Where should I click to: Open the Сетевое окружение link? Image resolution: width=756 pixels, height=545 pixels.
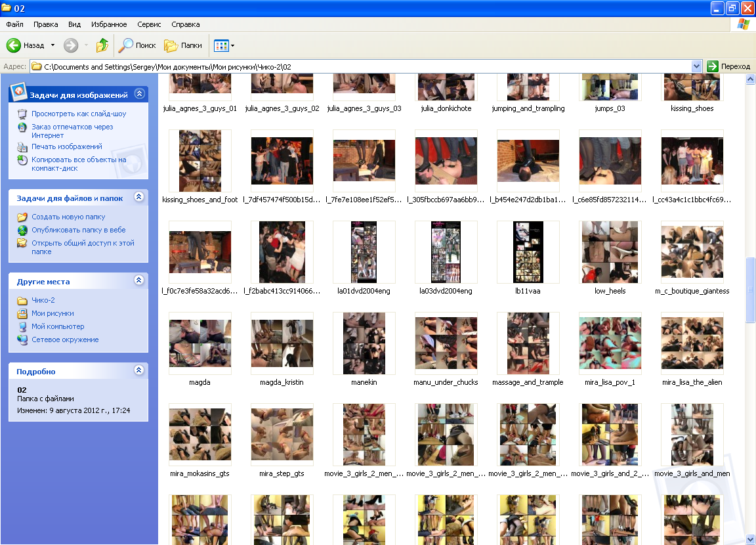(x=65, y=339)
